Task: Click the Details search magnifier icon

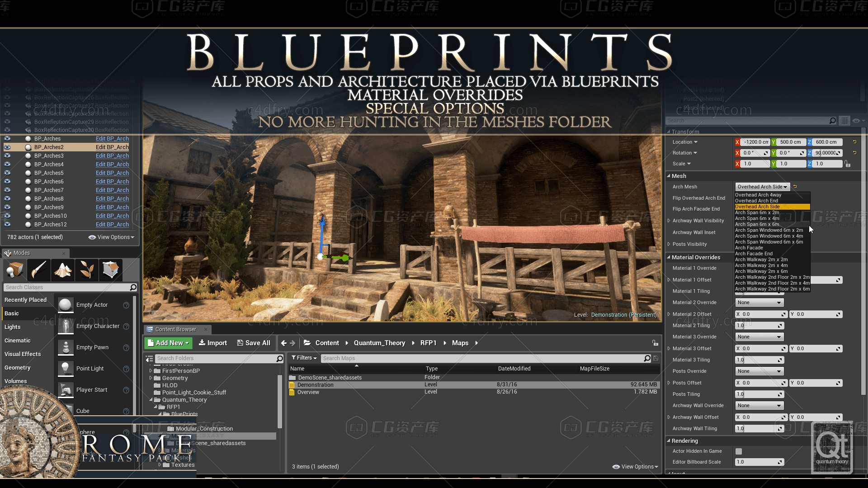Action: [x=832, y=121]
